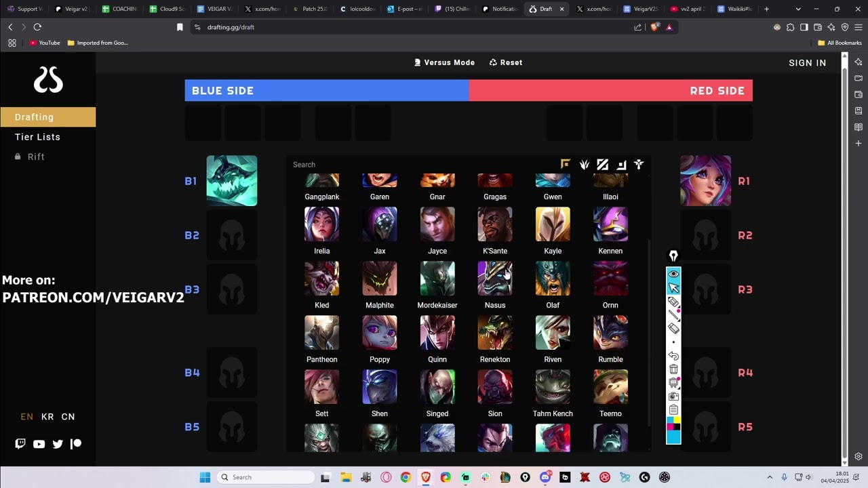Select the highlighter annotation tool

673,302
